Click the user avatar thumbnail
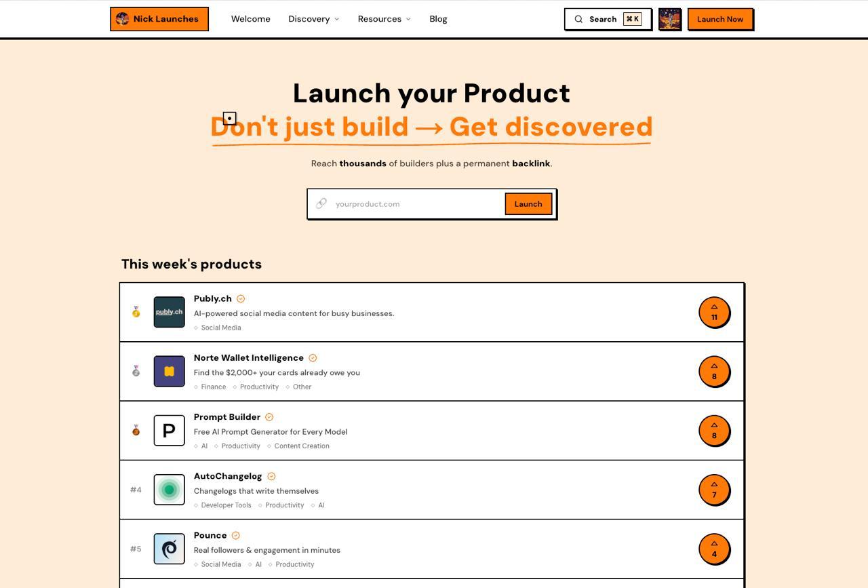868x588 pixels. pos(669,19)
